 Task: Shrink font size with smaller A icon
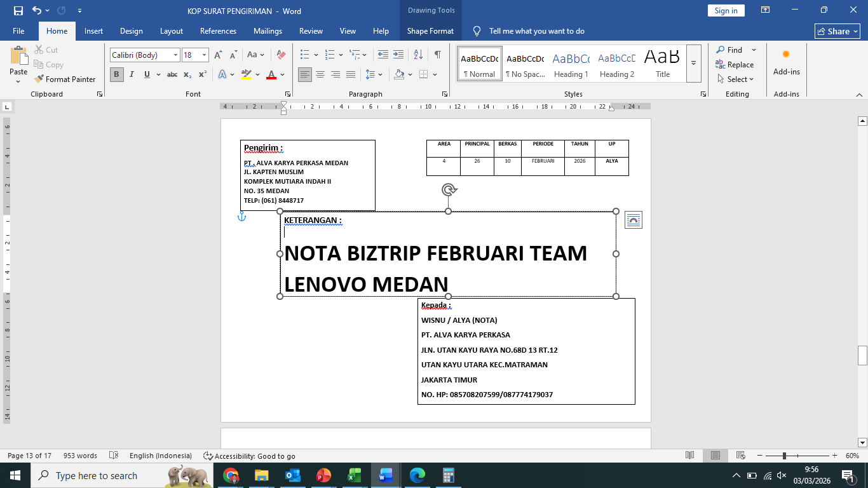point(233,55)
